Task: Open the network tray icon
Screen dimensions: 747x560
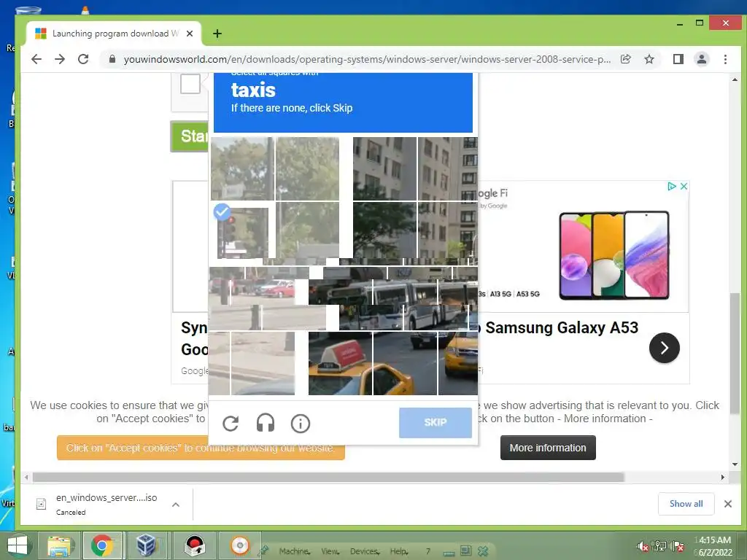Action: point(659,545)
